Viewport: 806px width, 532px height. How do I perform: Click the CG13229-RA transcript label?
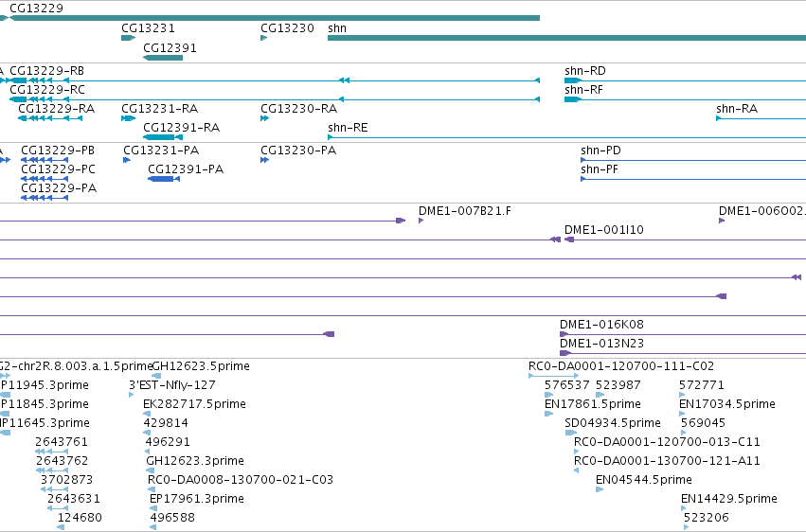point(57,109)
